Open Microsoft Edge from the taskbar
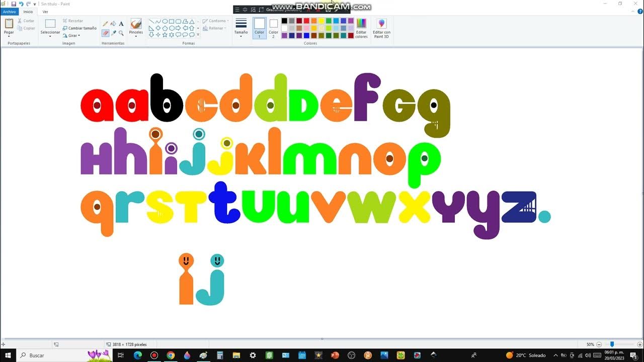 (x=138, y=355)
